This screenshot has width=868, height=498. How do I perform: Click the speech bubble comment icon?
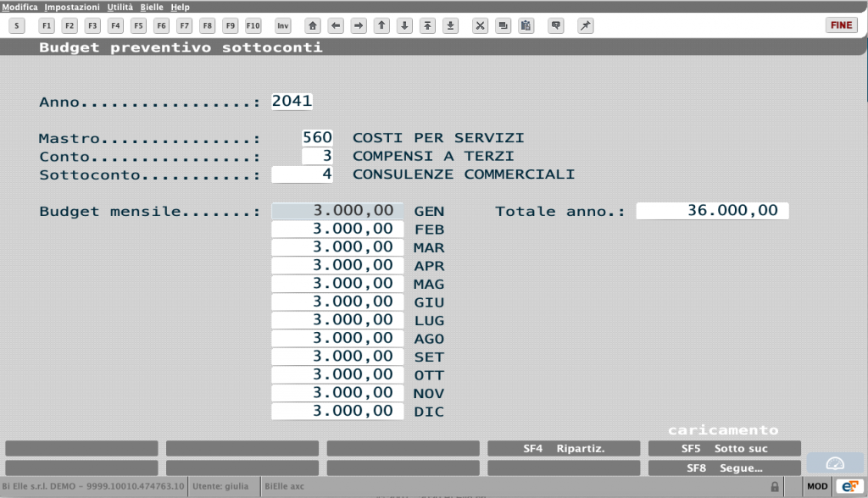556,25
